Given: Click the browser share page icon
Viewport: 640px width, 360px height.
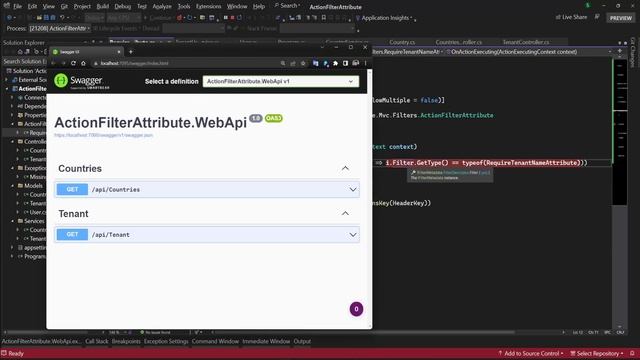Looking at the screenshot, I should point(293,63).
